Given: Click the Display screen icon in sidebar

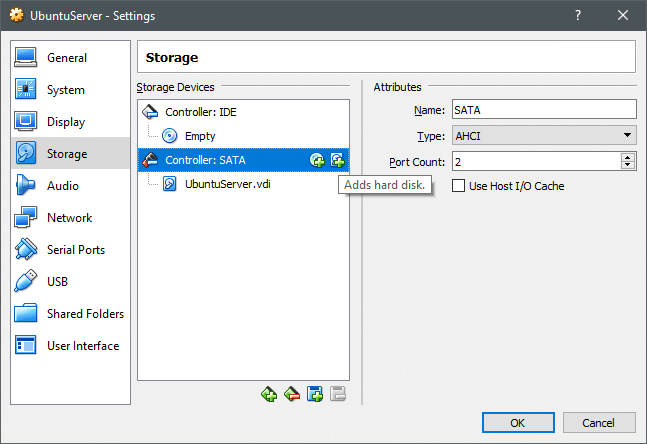Looking at the screenshot, I should [x=26, y=121].
